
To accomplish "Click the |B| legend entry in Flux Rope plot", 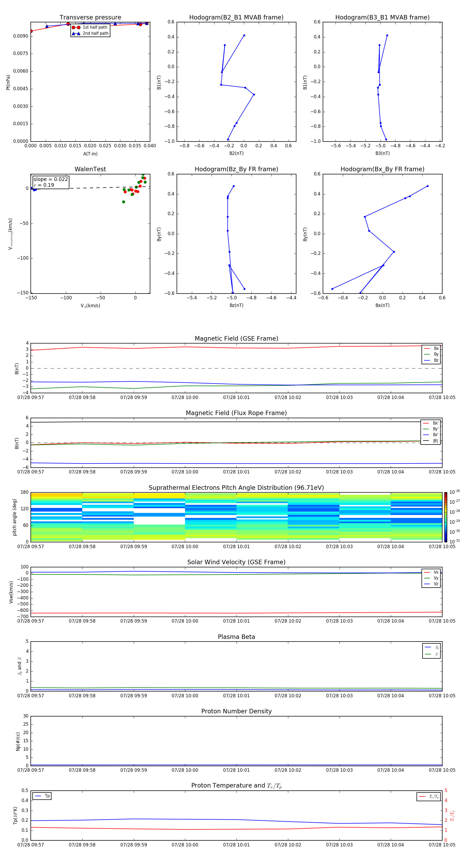I will (431, 441).
